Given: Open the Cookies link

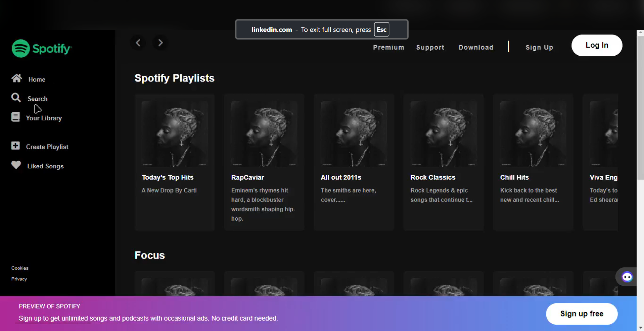Looking at the screenshot, I should tap(20, 268).
